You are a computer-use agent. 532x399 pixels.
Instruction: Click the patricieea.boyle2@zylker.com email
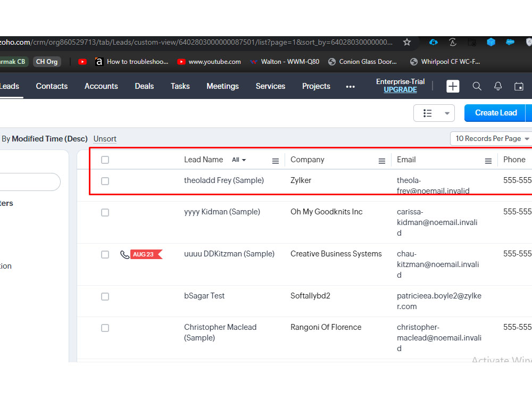(439, 301)
